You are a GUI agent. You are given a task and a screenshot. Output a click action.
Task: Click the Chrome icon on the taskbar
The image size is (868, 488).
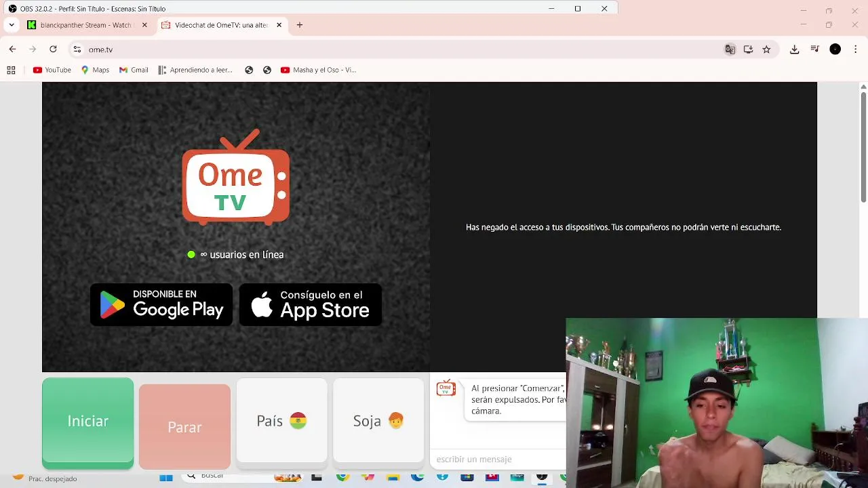coord(343,477)
